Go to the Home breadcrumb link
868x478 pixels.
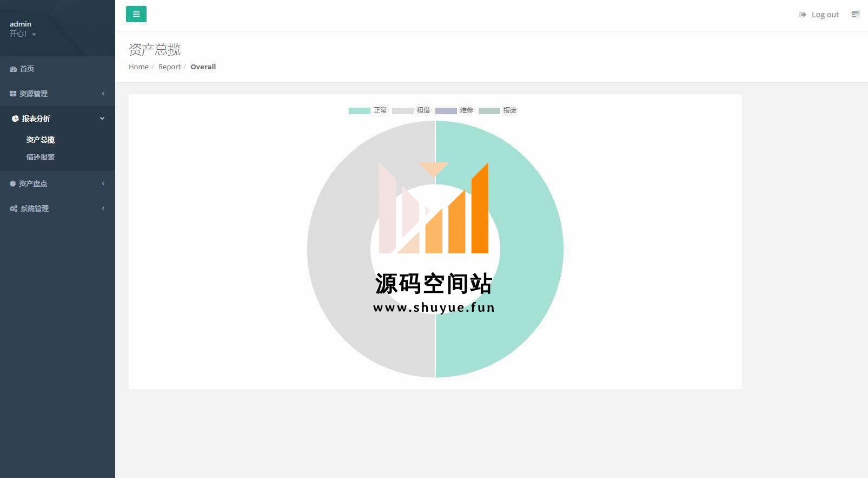(138, 67)
